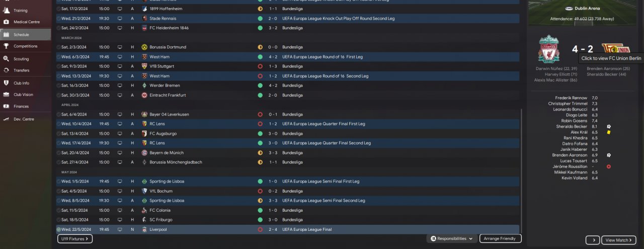644x249 pixels.
Task: Toggle the selection circle for 6/3/2024 West Ham
Action: [59, 56]
